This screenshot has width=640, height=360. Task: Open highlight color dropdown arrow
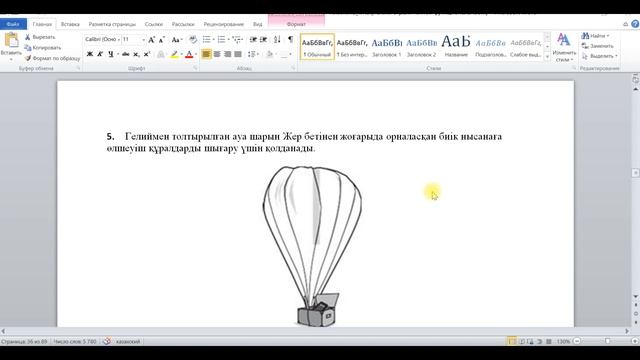pyautogui.click(x=182, y=54)
